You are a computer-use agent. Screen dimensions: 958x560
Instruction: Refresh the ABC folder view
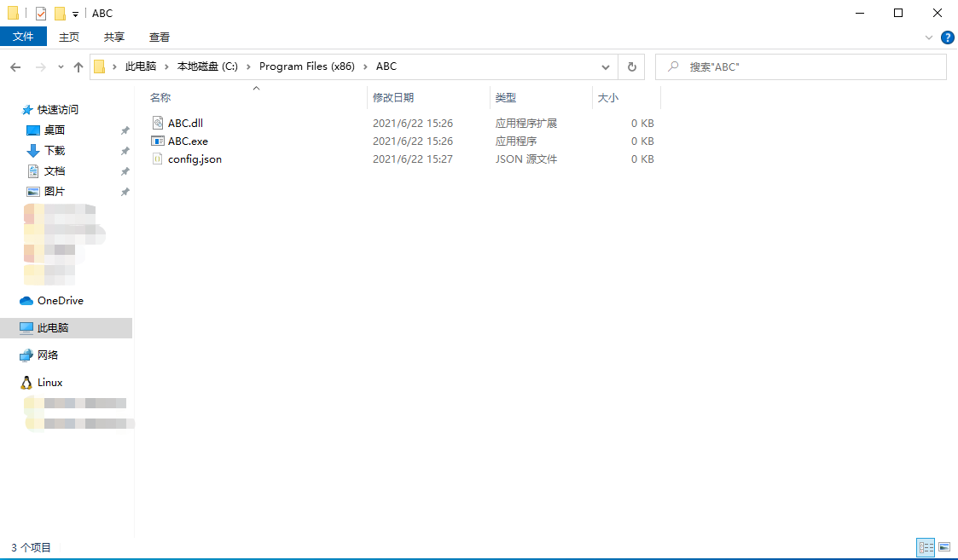(631, 66)
